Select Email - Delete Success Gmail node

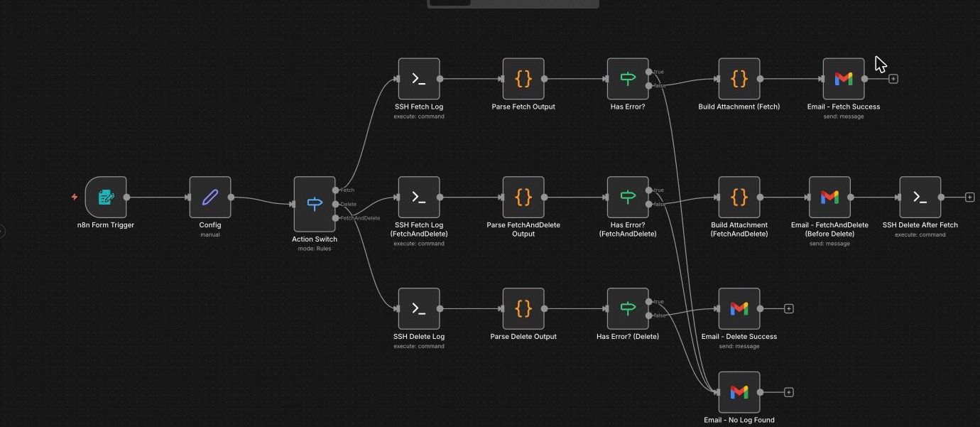pos(739,309)
